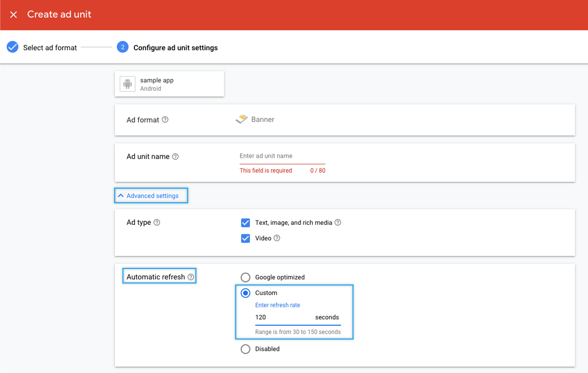Screen dimensions: 588x373
Task: Open help for Text, image, and rich media
Action: pos(338,222)
